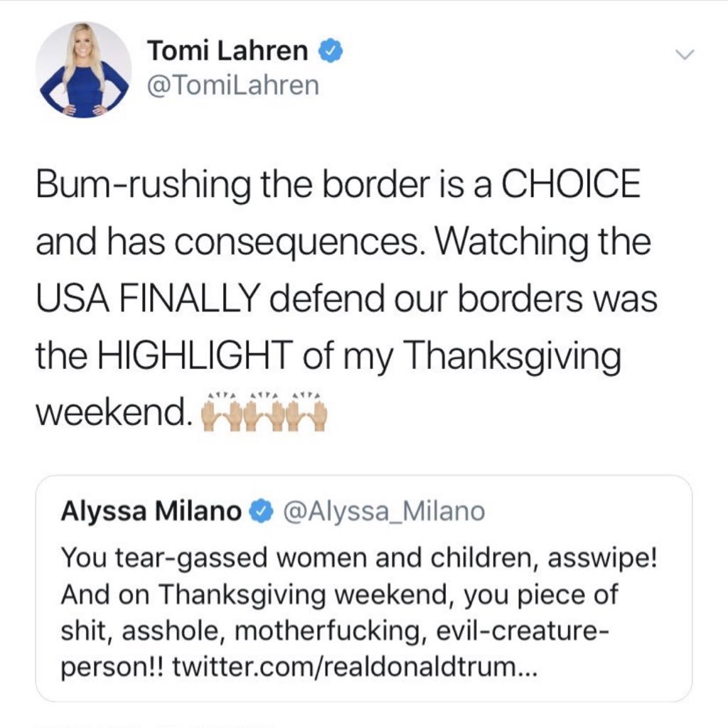
Task: Click the word "weekend." before the emojis
Action: tap(114, 413)
